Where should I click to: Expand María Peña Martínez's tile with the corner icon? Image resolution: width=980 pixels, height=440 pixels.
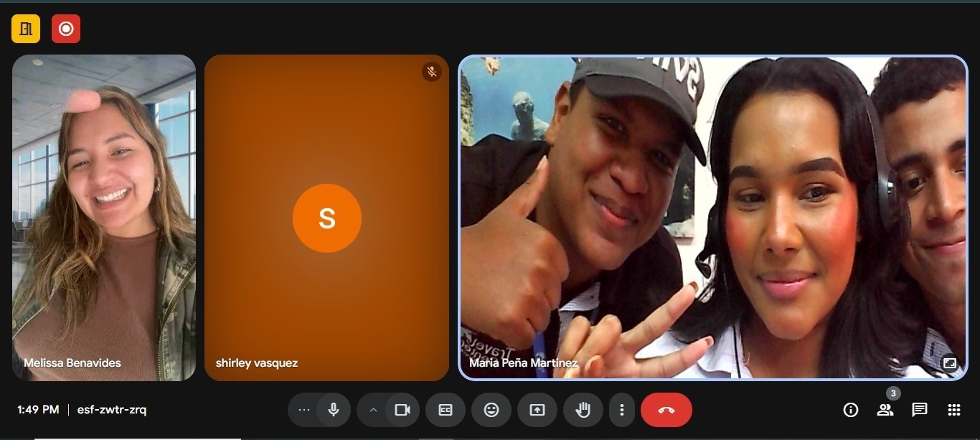(x=950, y=363)
